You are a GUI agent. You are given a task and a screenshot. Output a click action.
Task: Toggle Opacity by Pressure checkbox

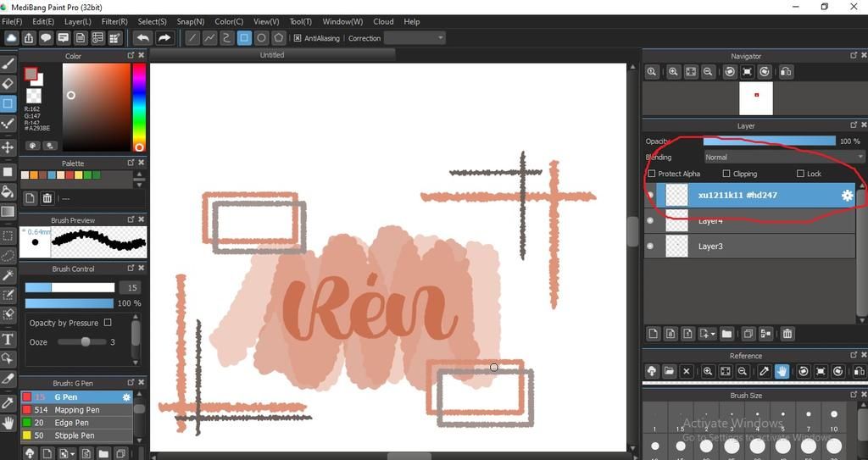tap(108, 322)
